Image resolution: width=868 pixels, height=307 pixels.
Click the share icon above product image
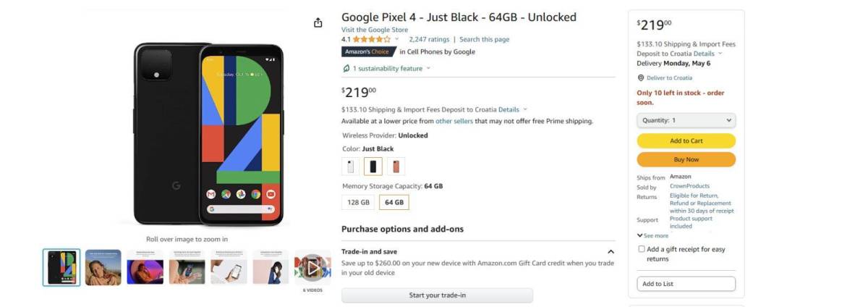[318, 23]
